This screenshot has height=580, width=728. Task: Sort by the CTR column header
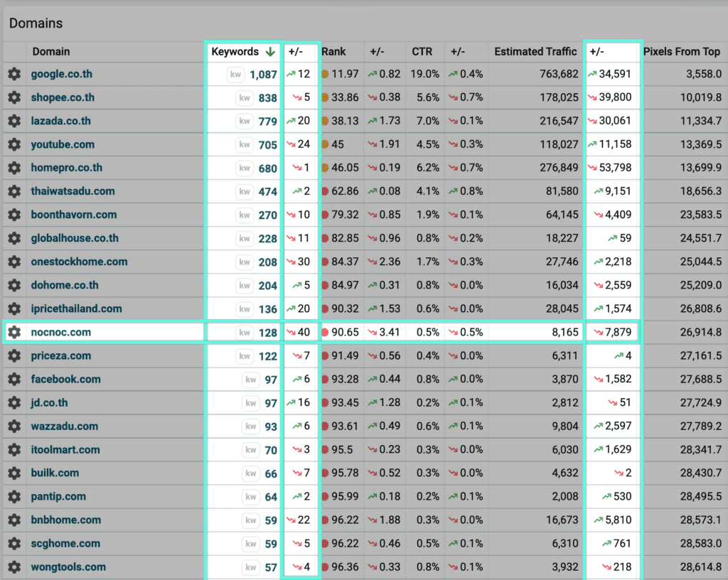pos(422,51)
